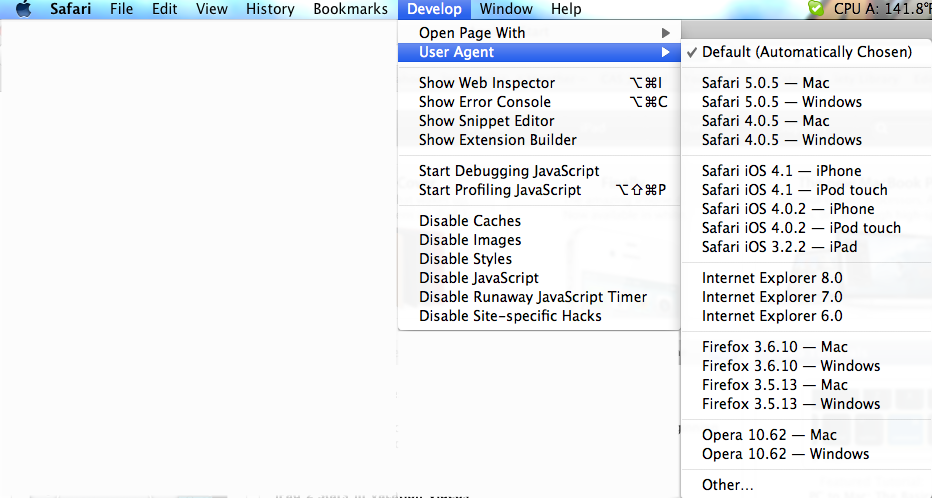Toggle Disable Runaway JavaScript Timer
This screenshot has height=498, width=932.
click(539, 297)
